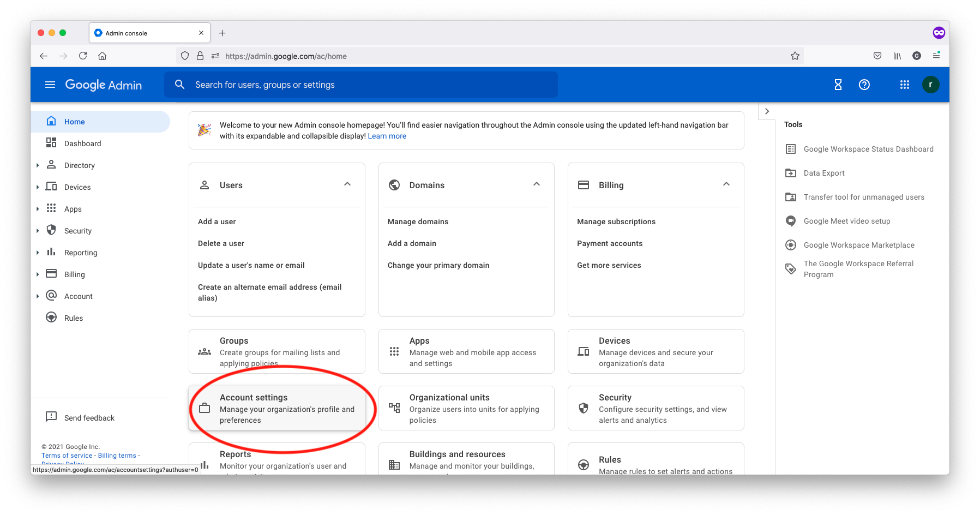Click the Apps card grid icon
This screenshot has height=515, width=980.
click(394, 352)
